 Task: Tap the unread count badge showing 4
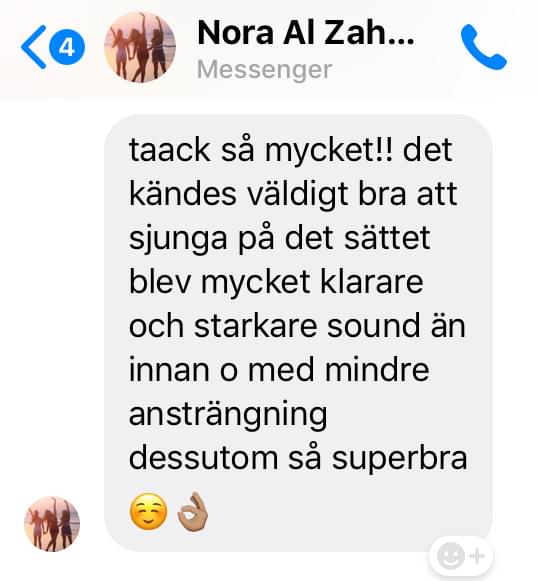pyautogui.click(x=67, y=47)
